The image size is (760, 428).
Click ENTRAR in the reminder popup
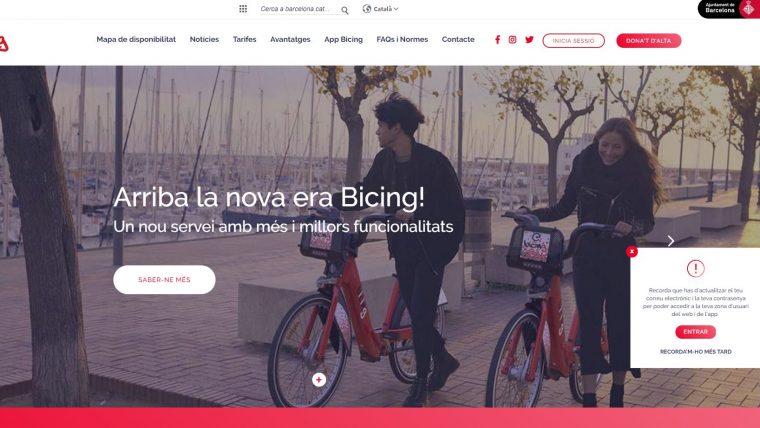[x=696, y=332]
